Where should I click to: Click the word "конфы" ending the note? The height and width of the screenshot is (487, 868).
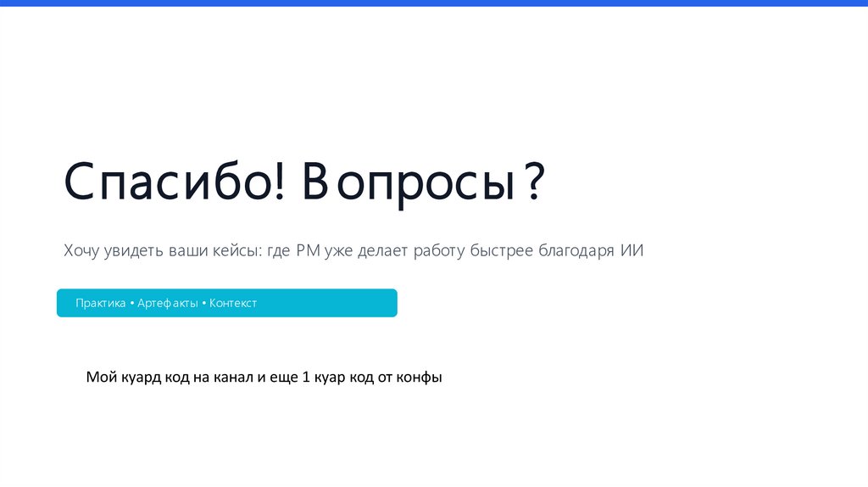(420, 378)
